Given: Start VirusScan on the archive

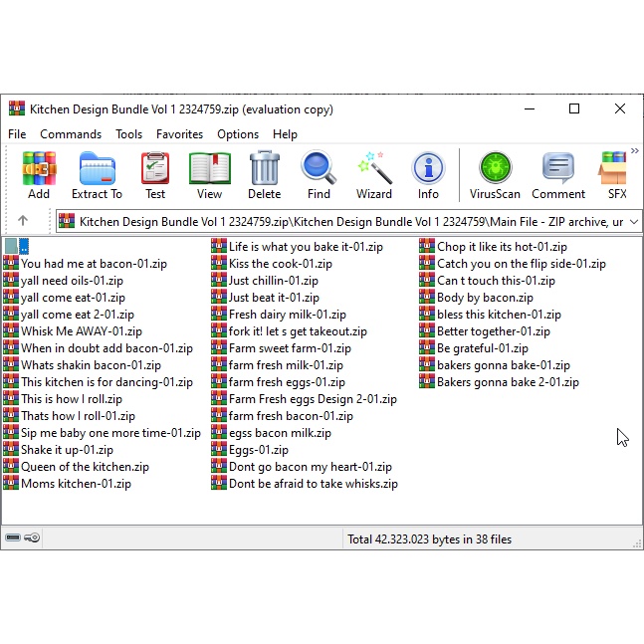Looking at the screenshot, I should point(495,174).
